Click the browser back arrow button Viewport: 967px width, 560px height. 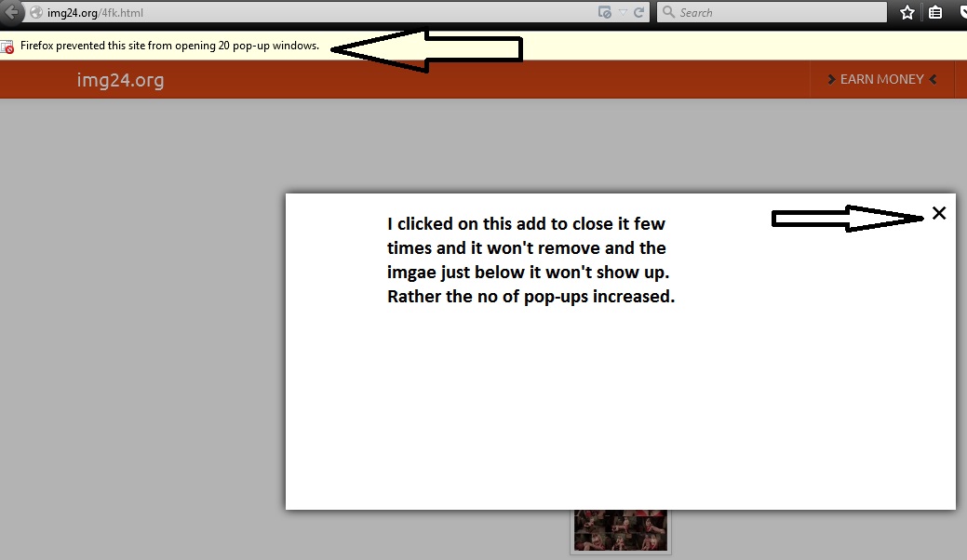11,12
